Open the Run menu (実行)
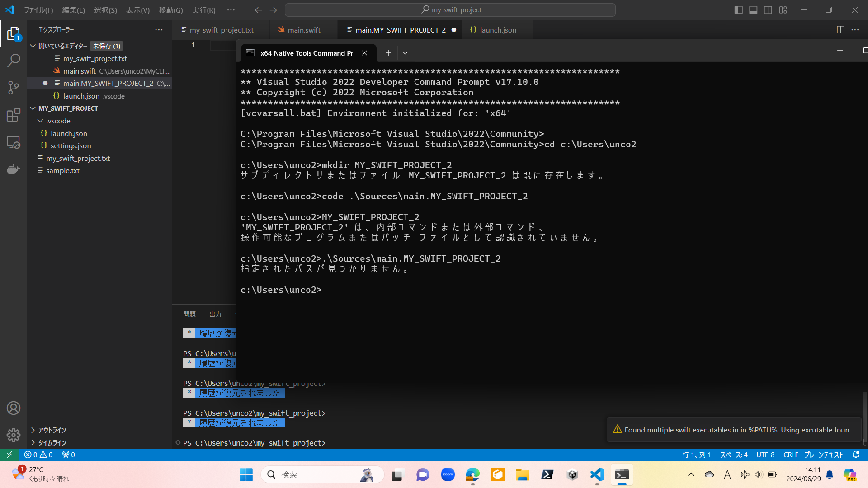This screenshot has height=488, width=868. coord(204,10)
